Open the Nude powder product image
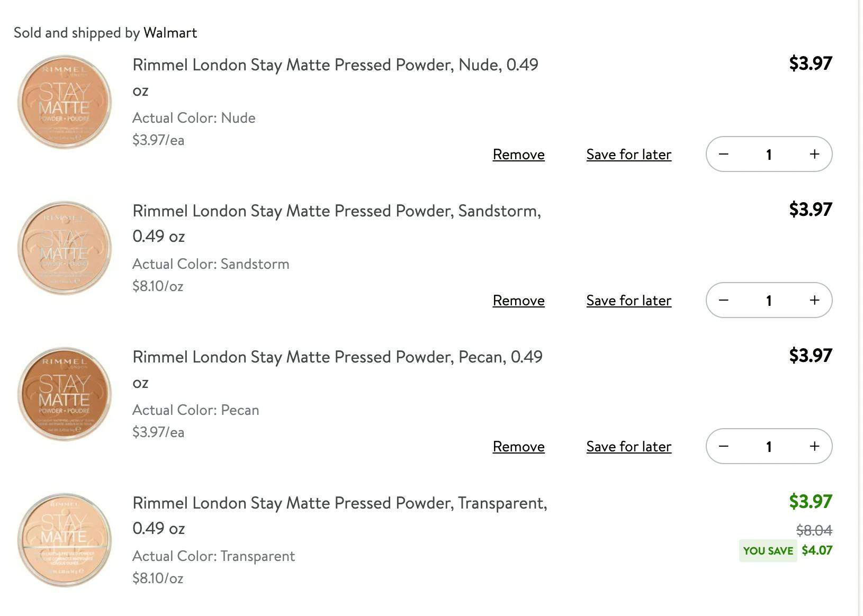The height and width of the screenshot is (616, 863). click(65, 102)
